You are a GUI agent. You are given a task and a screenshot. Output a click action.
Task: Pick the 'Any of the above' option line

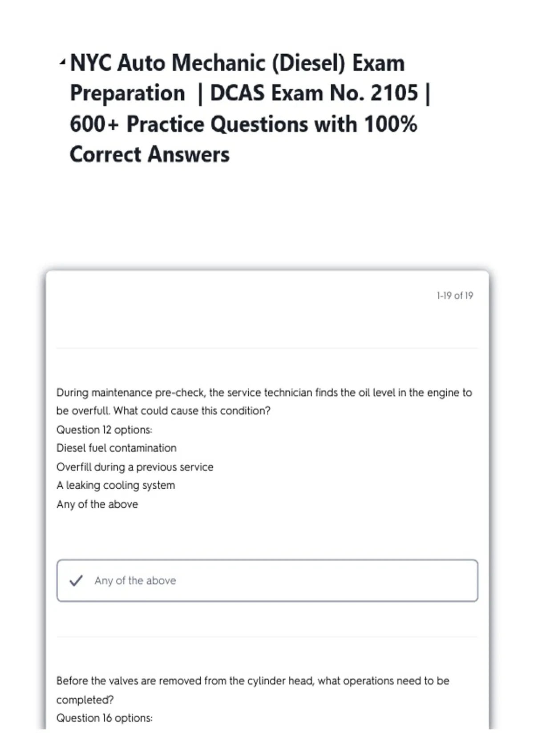[x=97, y=504]
